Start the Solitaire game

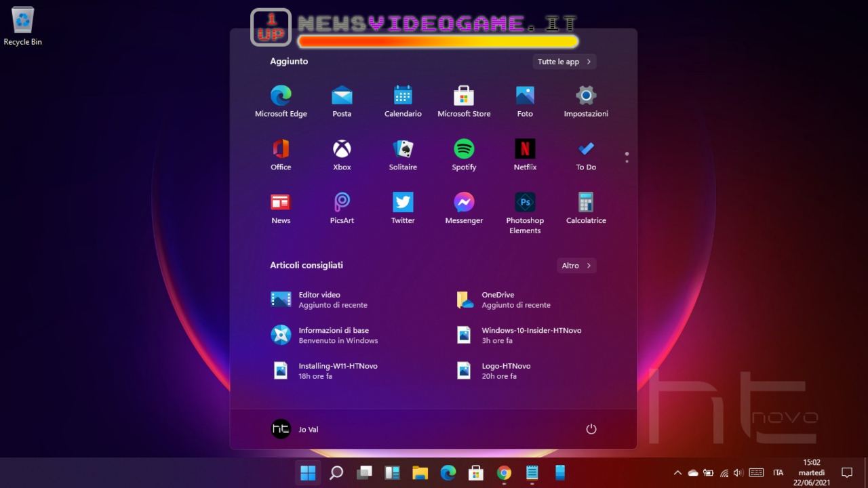[x=403, y=155]
